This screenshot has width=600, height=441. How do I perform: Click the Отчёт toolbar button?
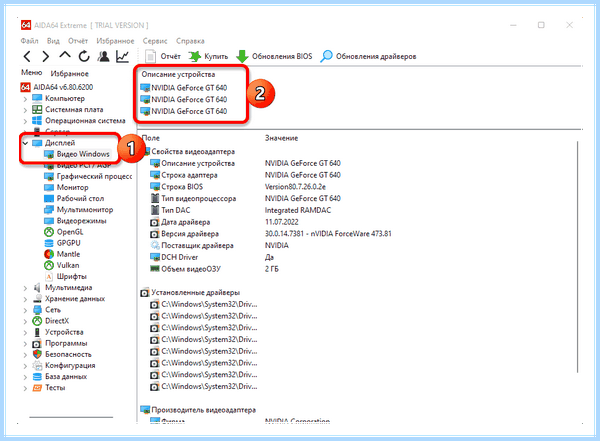click(163, 57)
